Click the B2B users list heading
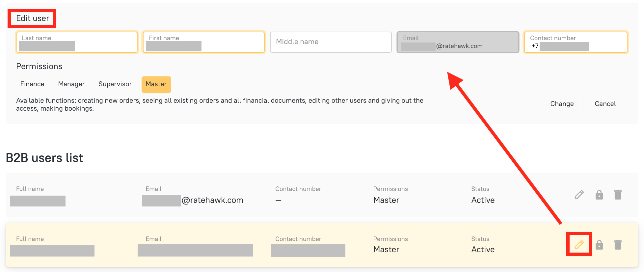 point(44,158)
